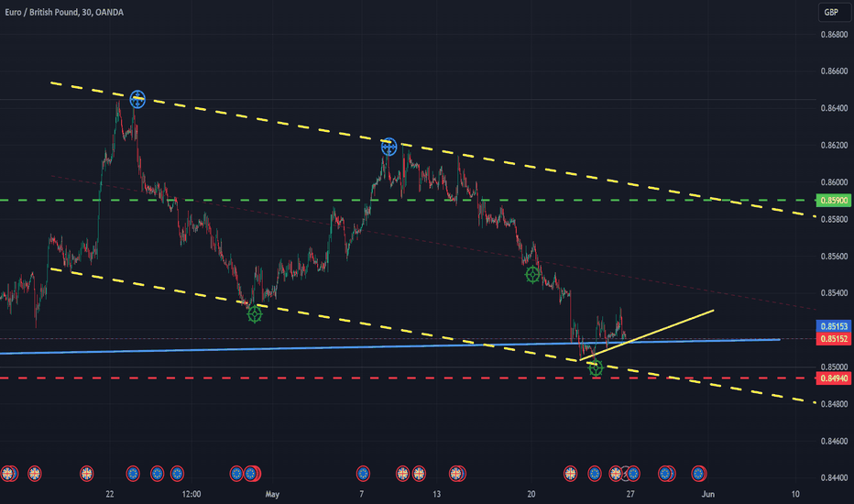Click the 0.84400 price axis value
Screen dimensions: 854x504
point(834,477)
